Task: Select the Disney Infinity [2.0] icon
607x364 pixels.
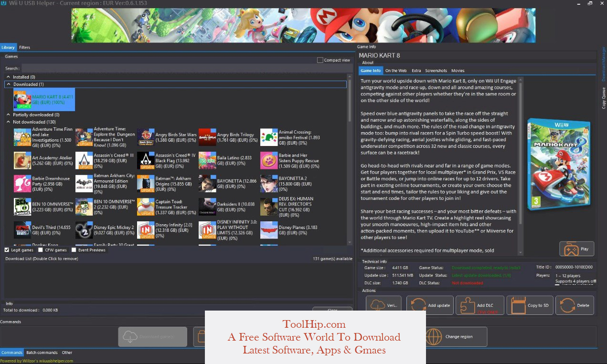Action: [x=146, y=230]
